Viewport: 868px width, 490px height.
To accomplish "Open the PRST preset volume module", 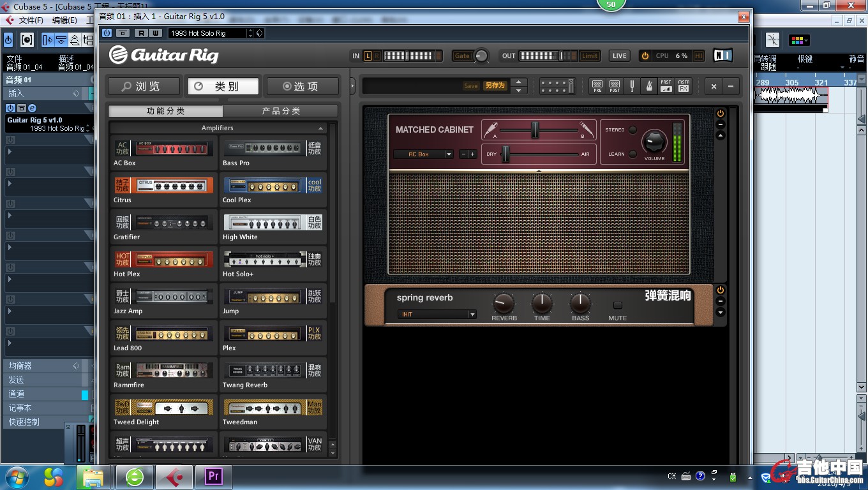I will (x=666, y=86).
